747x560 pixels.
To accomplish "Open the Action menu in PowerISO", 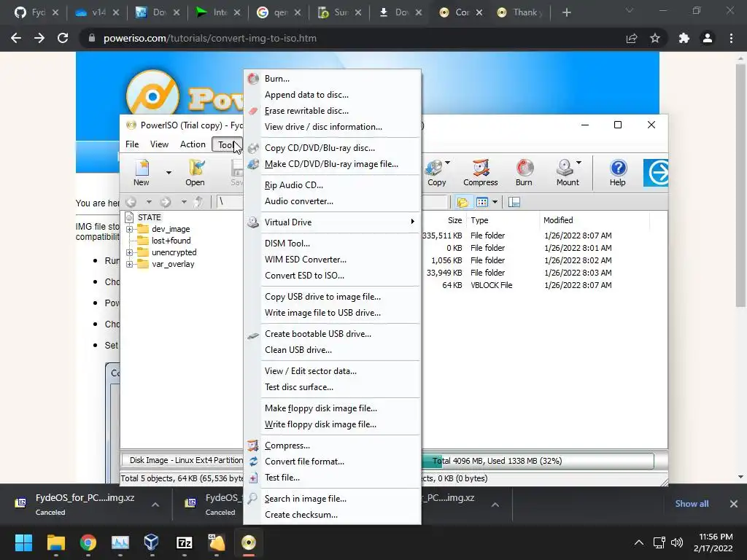I will coord(193,144).
